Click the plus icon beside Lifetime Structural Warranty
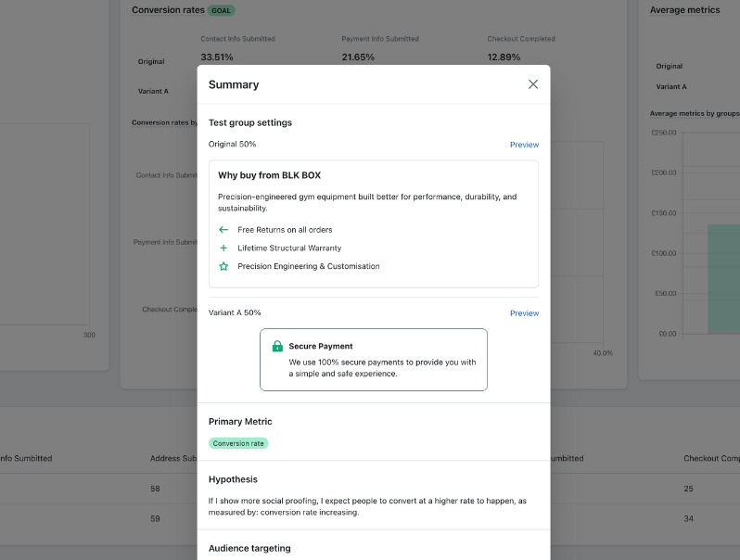740x560 pixels. (223, 248)
